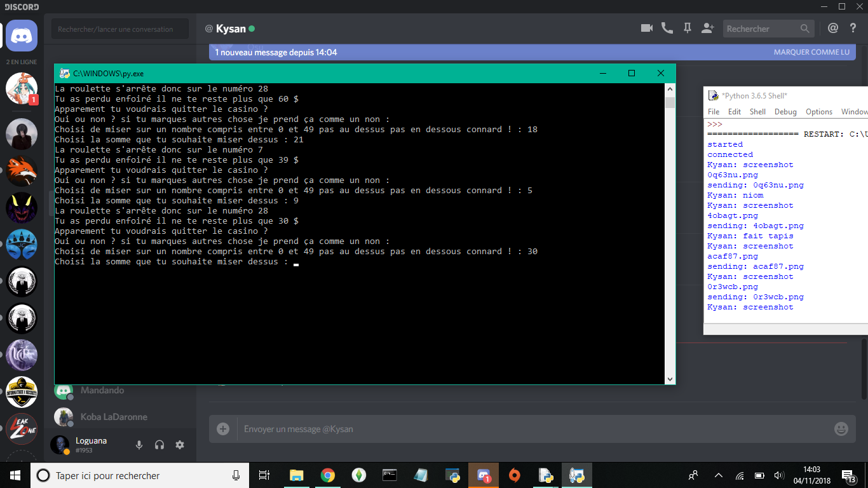868x488 pixels.
Task: Open the Leak Zone server icon
Action: tap(22, 429)
